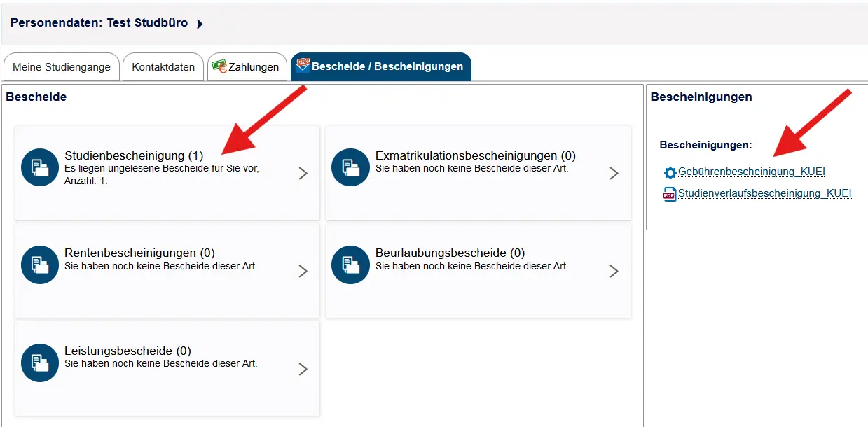Expand Leistungsbescheide using the right chevron
The height and width of the screenshot is (427, 868).
tap(303, 370)
